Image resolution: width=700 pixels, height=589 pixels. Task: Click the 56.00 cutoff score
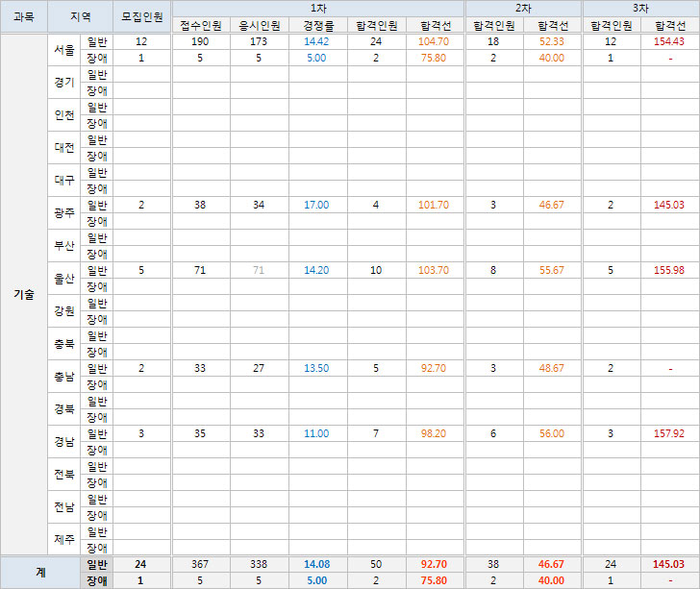552,433
